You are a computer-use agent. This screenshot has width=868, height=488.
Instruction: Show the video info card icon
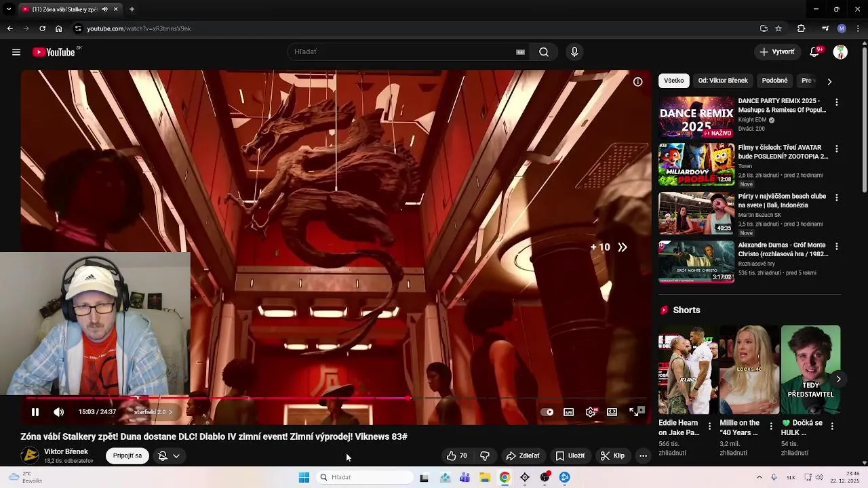point(637,81)
